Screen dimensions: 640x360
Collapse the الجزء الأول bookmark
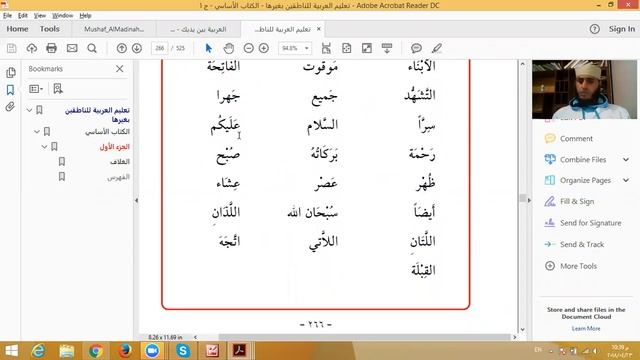44,147
